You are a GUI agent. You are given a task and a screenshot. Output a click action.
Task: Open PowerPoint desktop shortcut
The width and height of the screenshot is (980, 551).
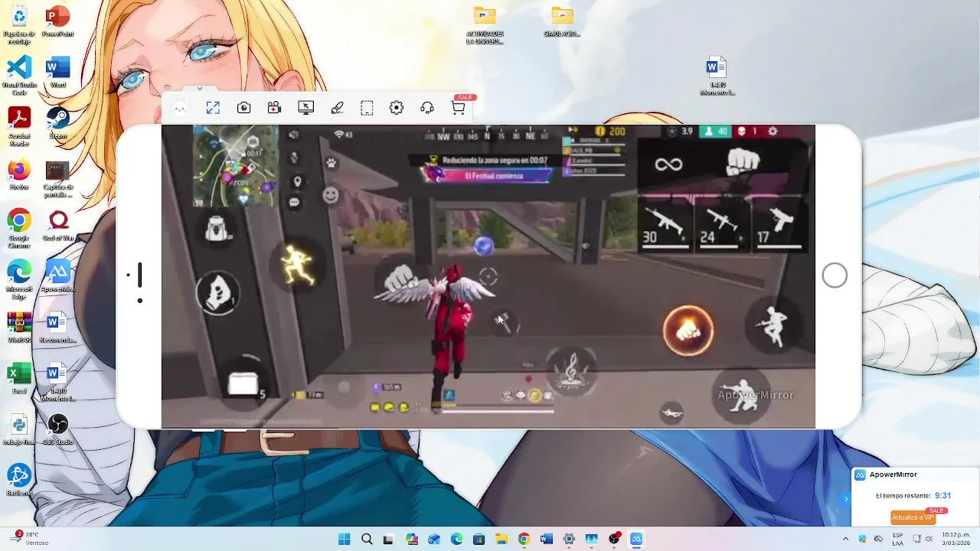pos(57,21)
